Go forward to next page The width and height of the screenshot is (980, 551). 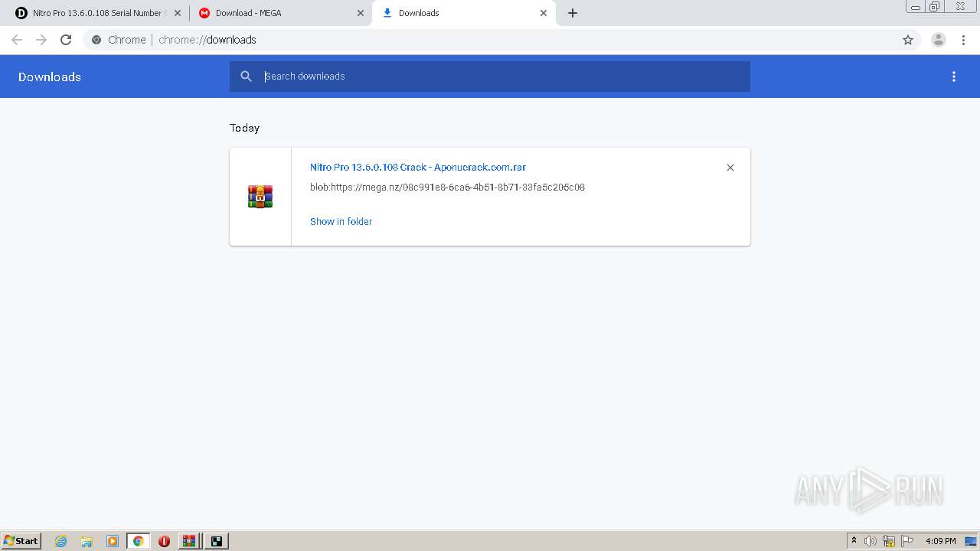[x=41, y=40]
